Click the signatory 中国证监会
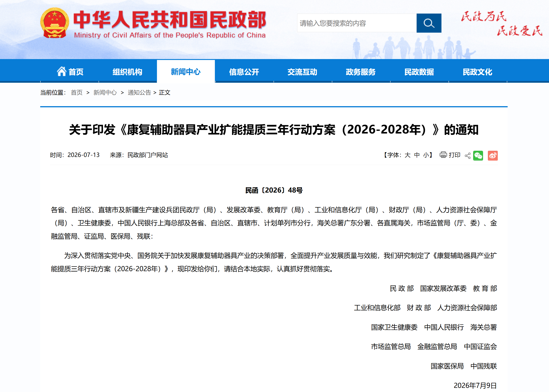 pos(481,347)
